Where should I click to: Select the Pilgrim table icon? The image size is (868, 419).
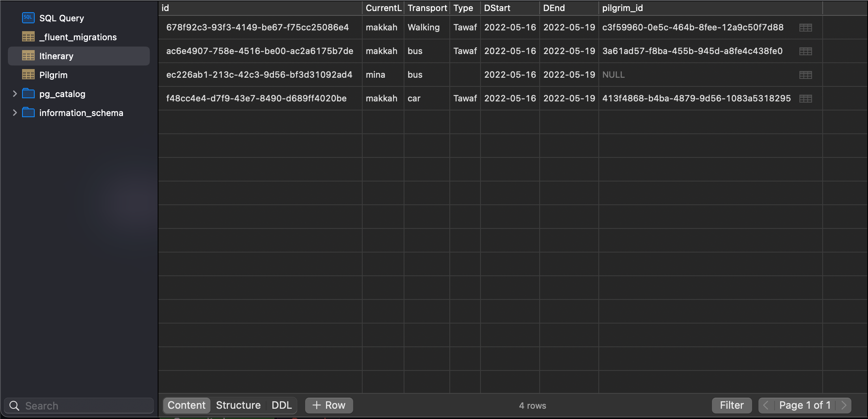(x=28, y=75)
